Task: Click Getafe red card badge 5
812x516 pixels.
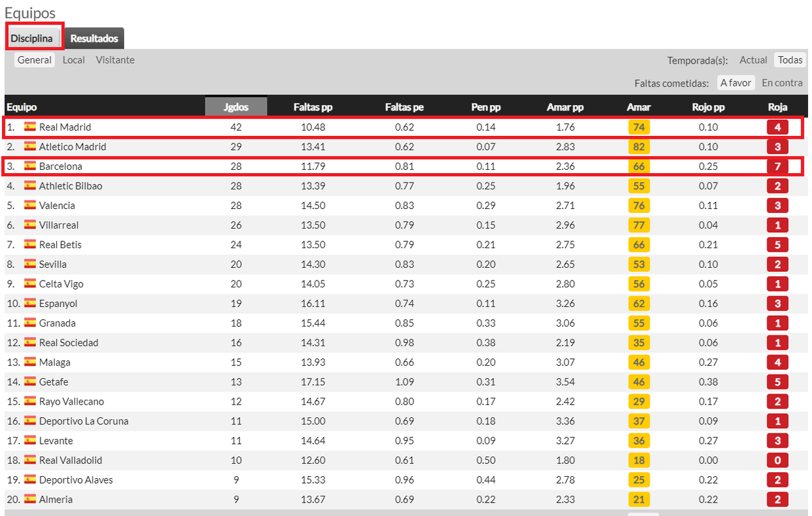Action: 777,382
